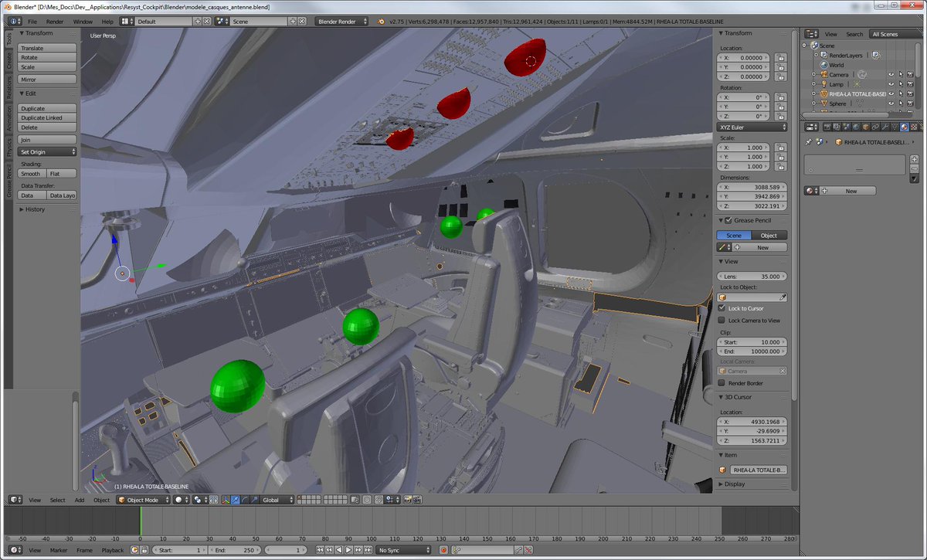Click the OpenGL render image icon
Image resolution: width=927 pixels, height=560 pixels.
pyautogui.click(x=407, y=500)
